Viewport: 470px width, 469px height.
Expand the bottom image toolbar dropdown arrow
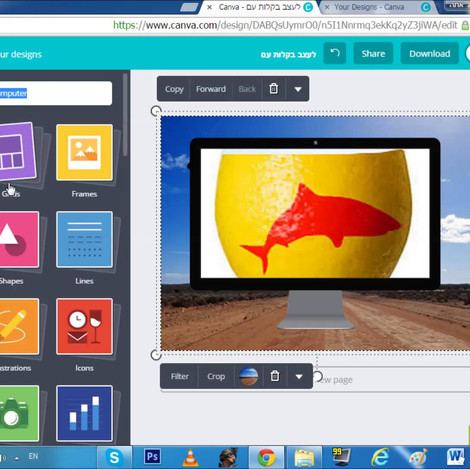[x=299, y=376]
